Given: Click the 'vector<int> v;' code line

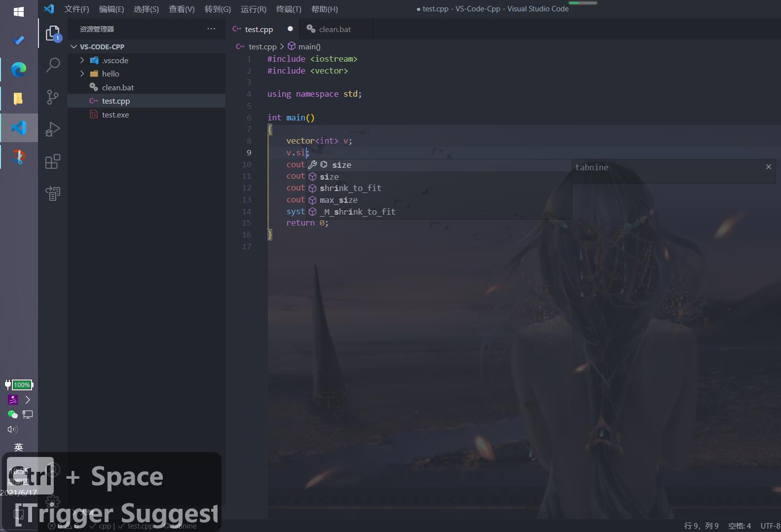Looking at the screenshot, I should click(319, 141).
